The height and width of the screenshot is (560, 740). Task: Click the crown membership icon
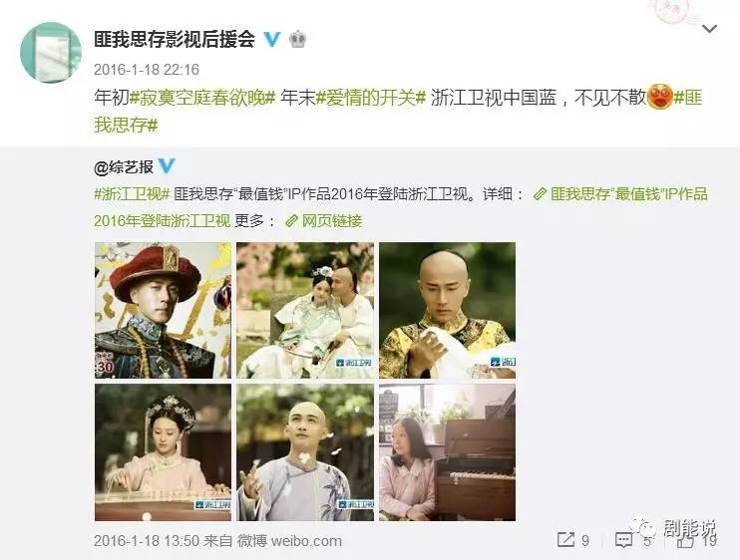(x=297, y=39)
